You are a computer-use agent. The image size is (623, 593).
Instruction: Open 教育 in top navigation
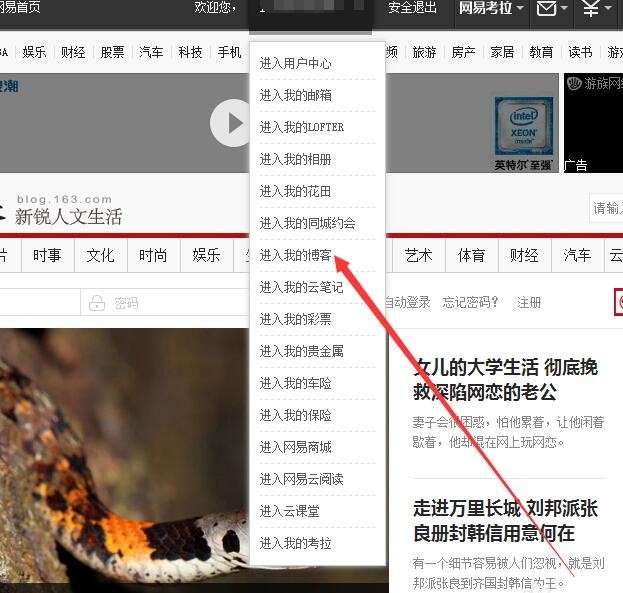pos(541,52)
